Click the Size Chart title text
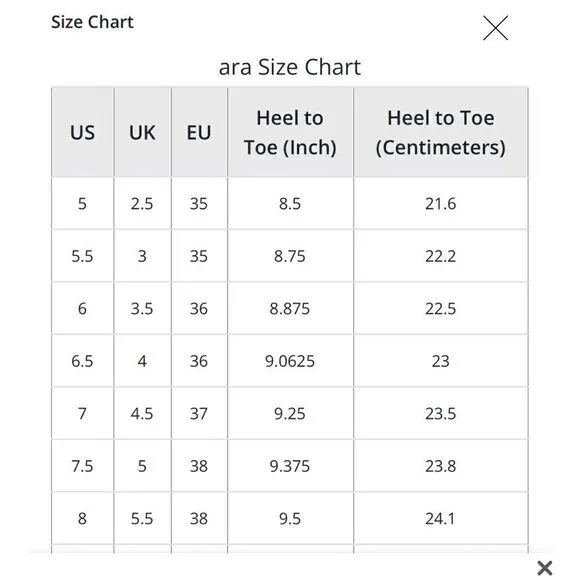Screen dimensions: 580x580 (92, 22)
